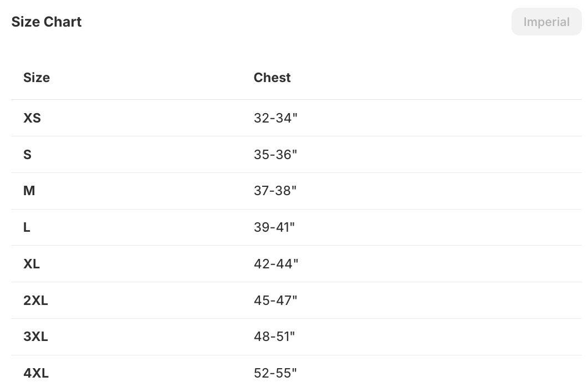588x392 pixels.
Task: Click the Size column header
Action: pos(37,78)
